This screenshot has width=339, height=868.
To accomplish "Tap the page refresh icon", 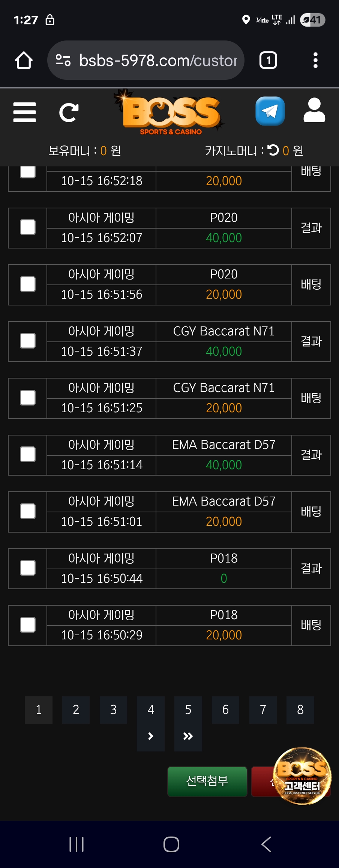I will point(69,112).
